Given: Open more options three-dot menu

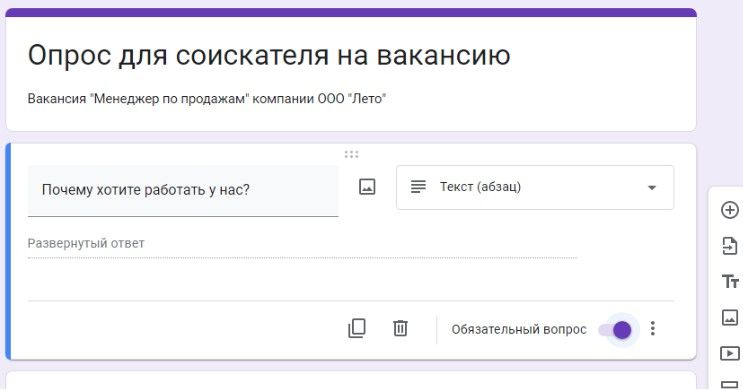Looking at the screenshot, I should [653, 328].
